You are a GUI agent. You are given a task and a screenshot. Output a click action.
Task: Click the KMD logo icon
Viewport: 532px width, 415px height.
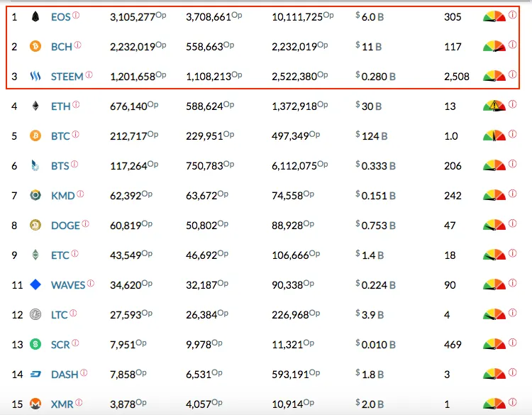(x=35, y=195)
